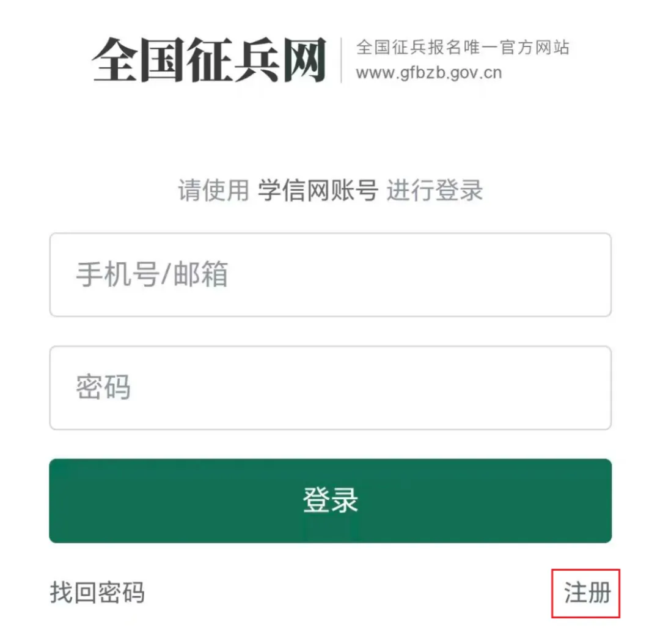Click the www.gfbzb.gov.cn website address
The height and width of the screenshot is (644, 660).
(x=429, y=73)
